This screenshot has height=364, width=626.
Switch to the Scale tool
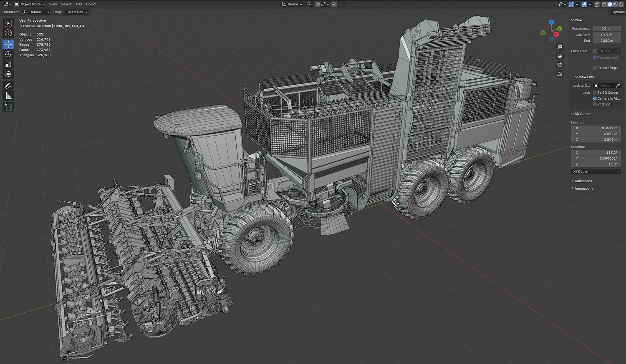coord(8,64)
